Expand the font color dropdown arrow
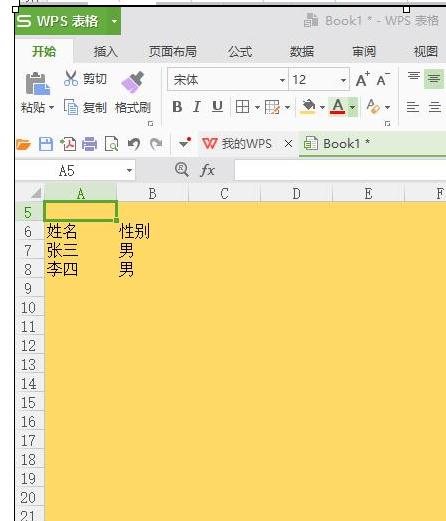Screen dimensions: 446x521 (x=353, y=107)
